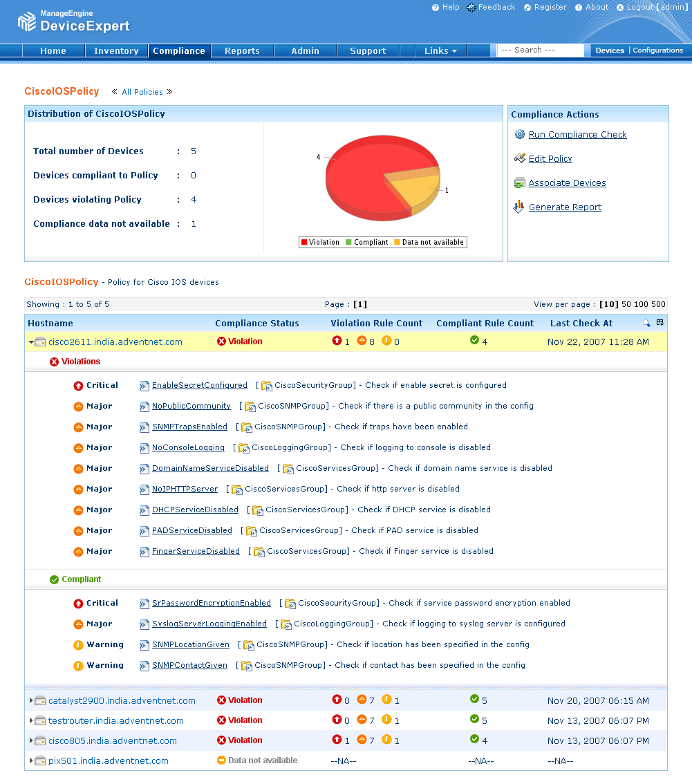Click the red Violation legend swatch

(304, 242)
